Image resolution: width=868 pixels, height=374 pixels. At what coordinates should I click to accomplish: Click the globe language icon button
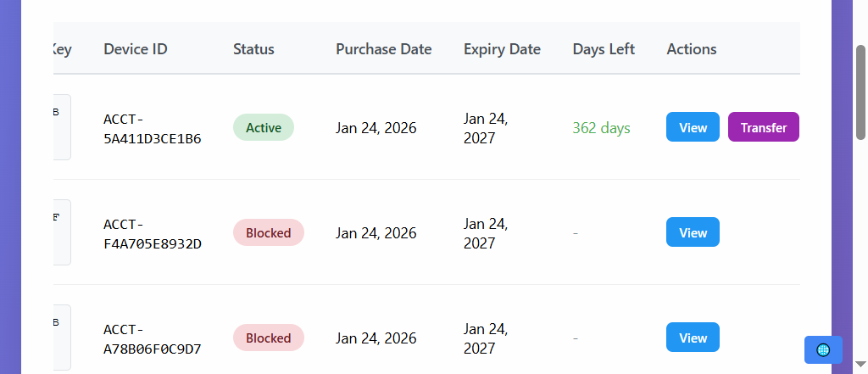[823, 349]
